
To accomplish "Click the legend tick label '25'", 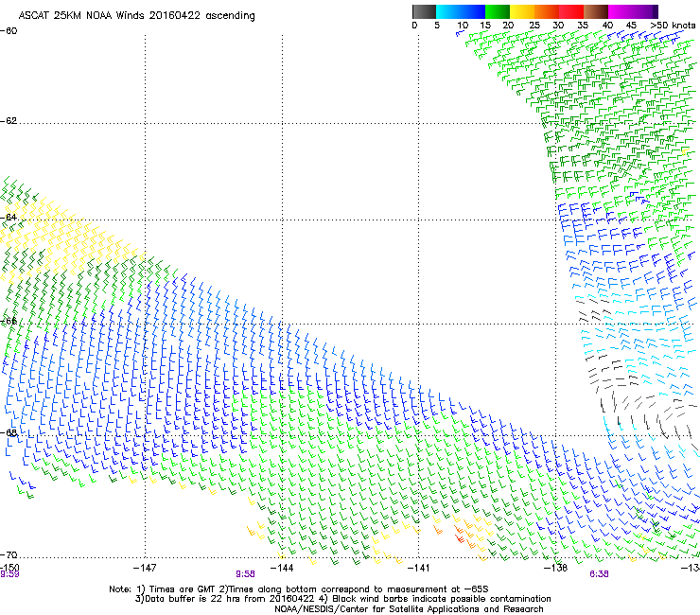I will click(534, 26).
